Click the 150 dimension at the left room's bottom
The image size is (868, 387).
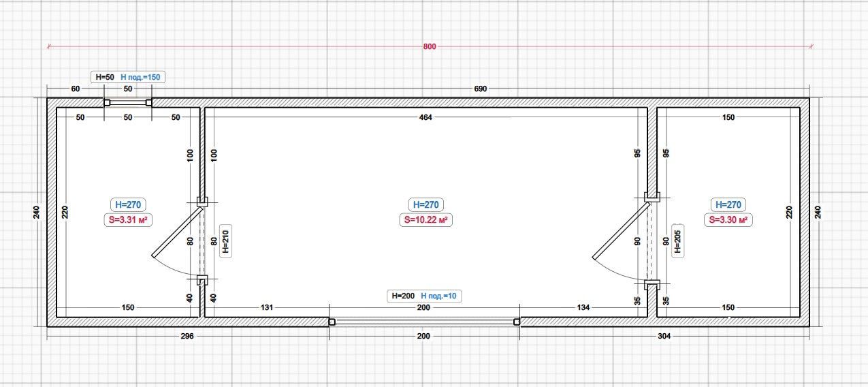click(x=127, y=308)
